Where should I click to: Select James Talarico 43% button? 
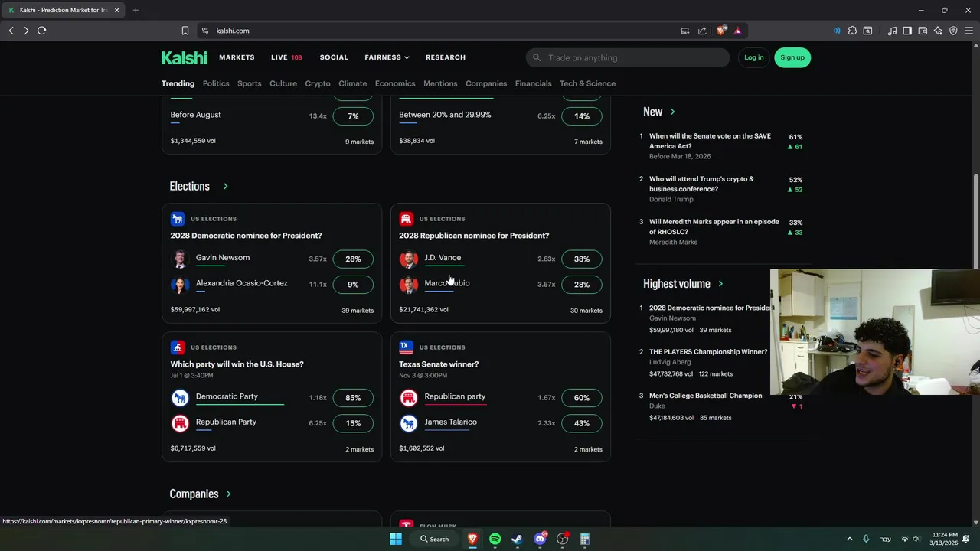(x=582, y=423)
